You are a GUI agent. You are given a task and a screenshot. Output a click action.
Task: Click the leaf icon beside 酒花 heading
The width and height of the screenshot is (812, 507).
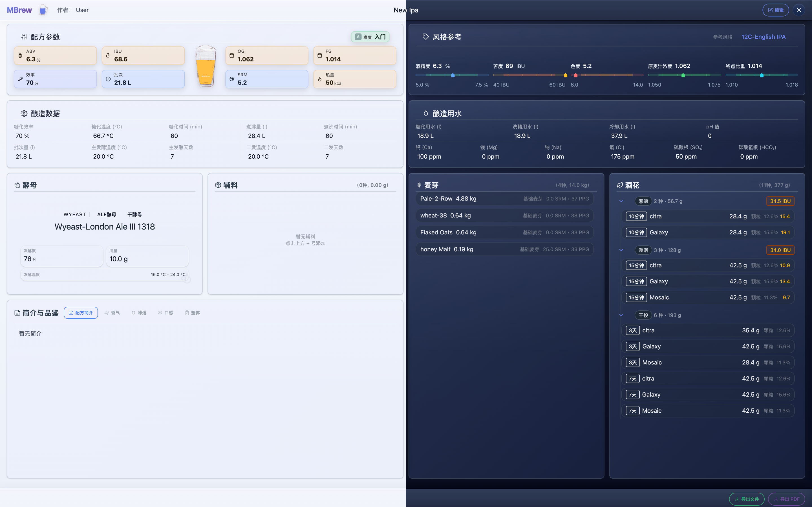click(x=620, y=185)
